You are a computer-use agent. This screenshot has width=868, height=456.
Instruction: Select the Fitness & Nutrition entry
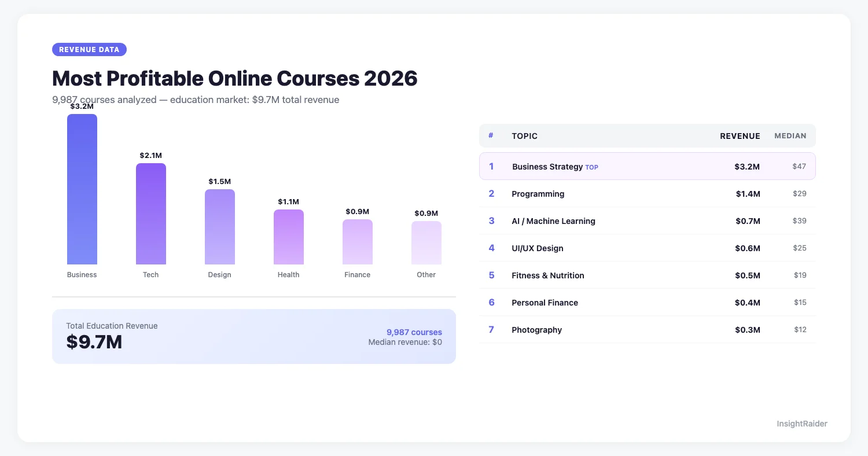coord(648,275)
